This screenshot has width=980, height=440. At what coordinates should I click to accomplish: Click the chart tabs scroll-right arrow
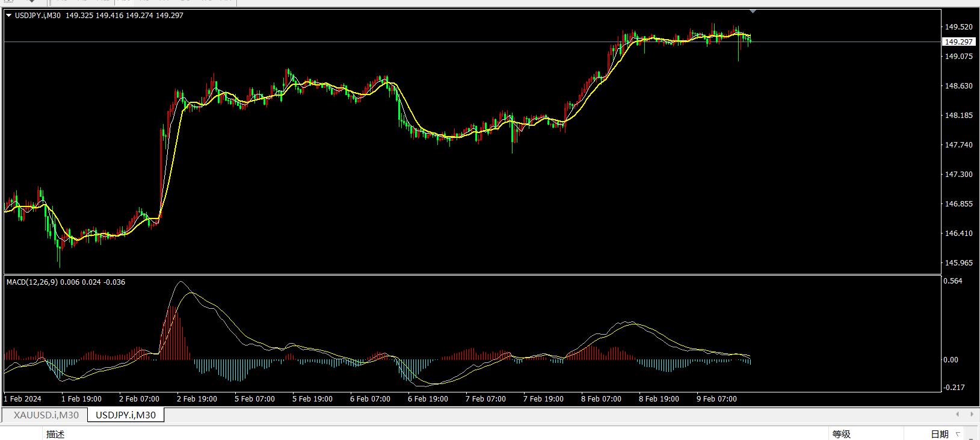click(x=972, y=414)
